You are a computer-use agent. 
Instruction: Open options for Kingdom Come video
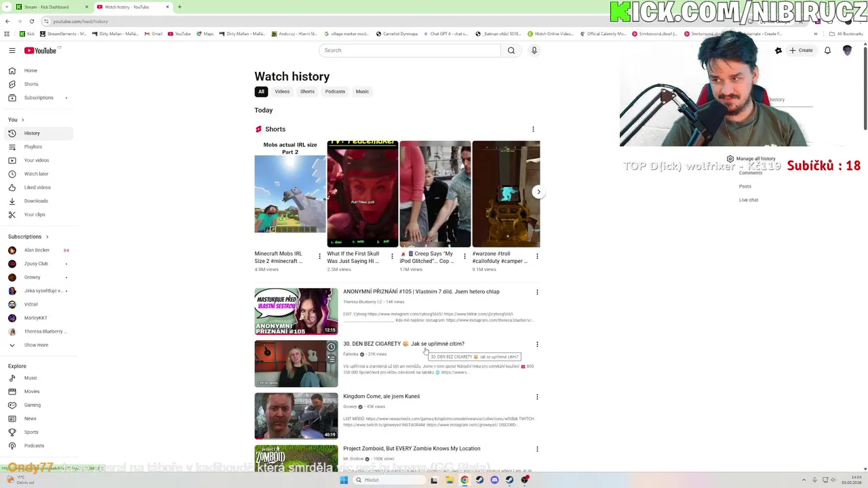[x=537, y=396]
